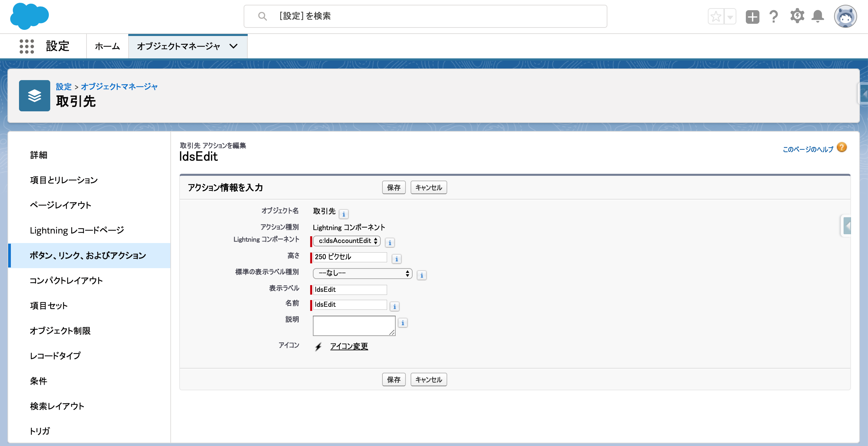Click the 設定 breadcrumb link
This screenshot has width=868, height=446.
coord(64,87)
